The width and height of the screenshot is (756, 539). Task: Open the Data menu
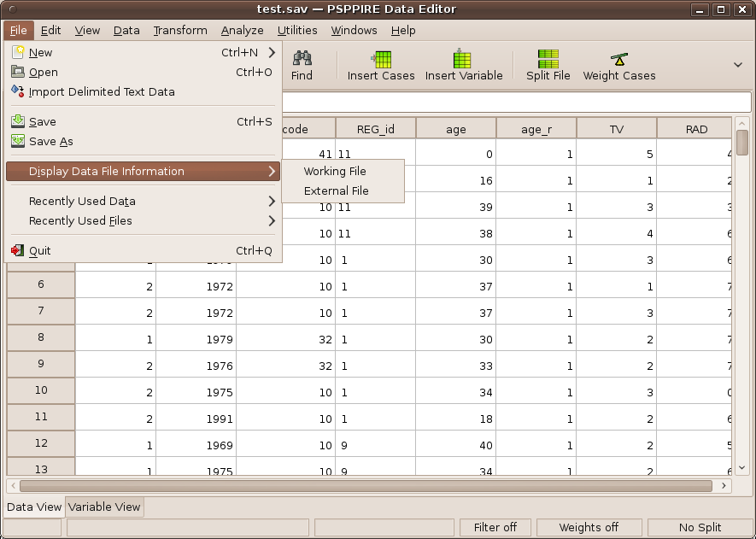[126, 31]
